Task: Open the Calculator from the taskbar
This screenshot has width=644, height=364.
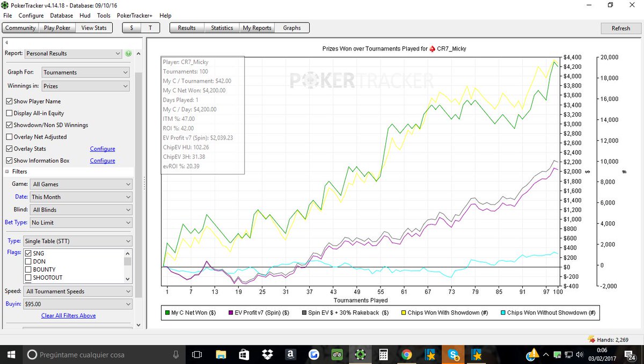Action: pos(383,354)
